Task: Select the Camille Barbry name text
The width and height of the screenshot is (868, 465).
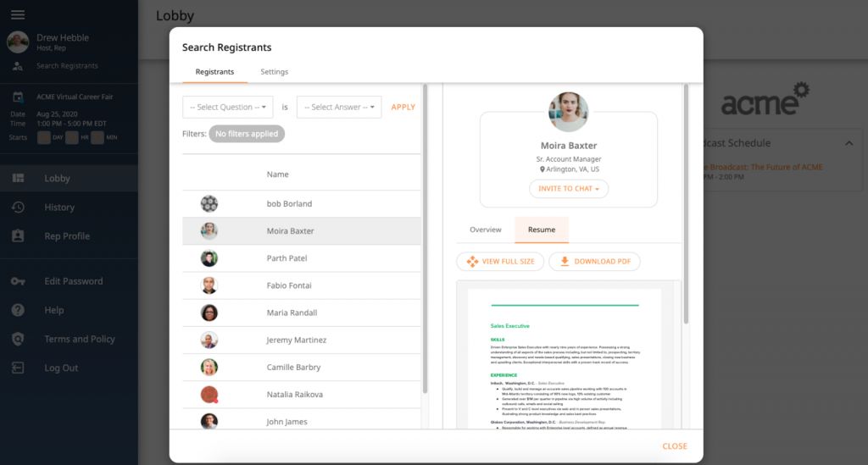Action: point(293,367)
